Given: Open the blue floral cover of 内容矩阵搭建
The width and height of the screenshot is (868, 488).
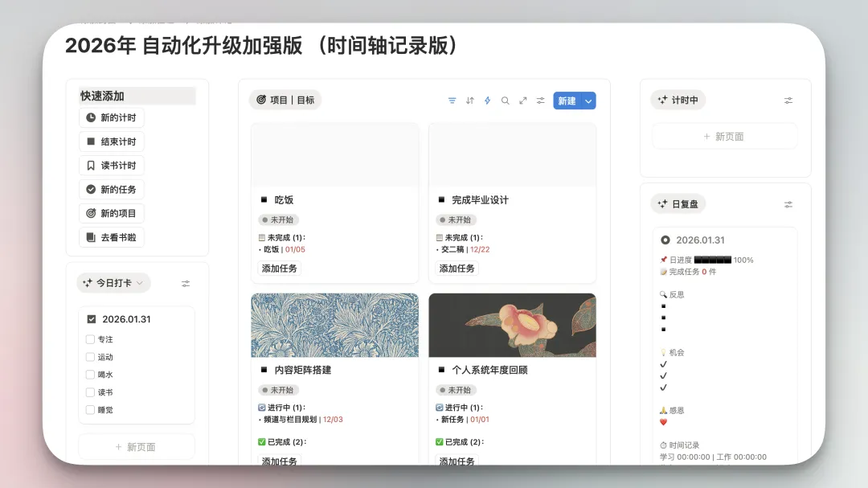Looking at the screenshot, I should pyautogui.click(x=335, y=325).
